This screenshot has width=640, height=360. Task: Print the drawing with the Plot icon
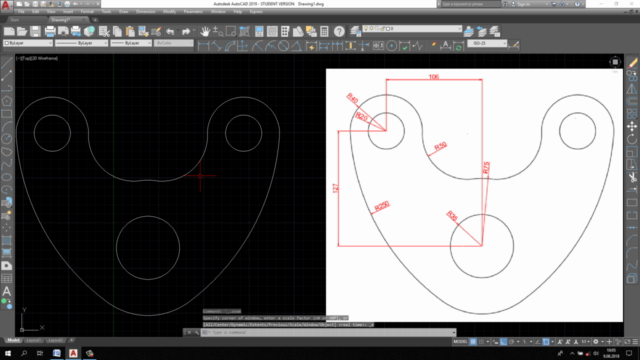point(50,31)
